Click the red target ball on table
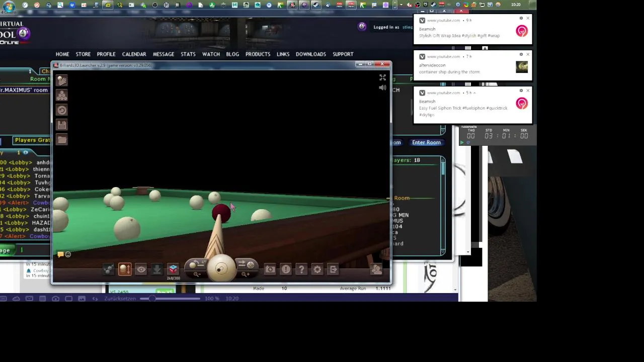This screenshot has height=362, width=644. click(221, 213)
